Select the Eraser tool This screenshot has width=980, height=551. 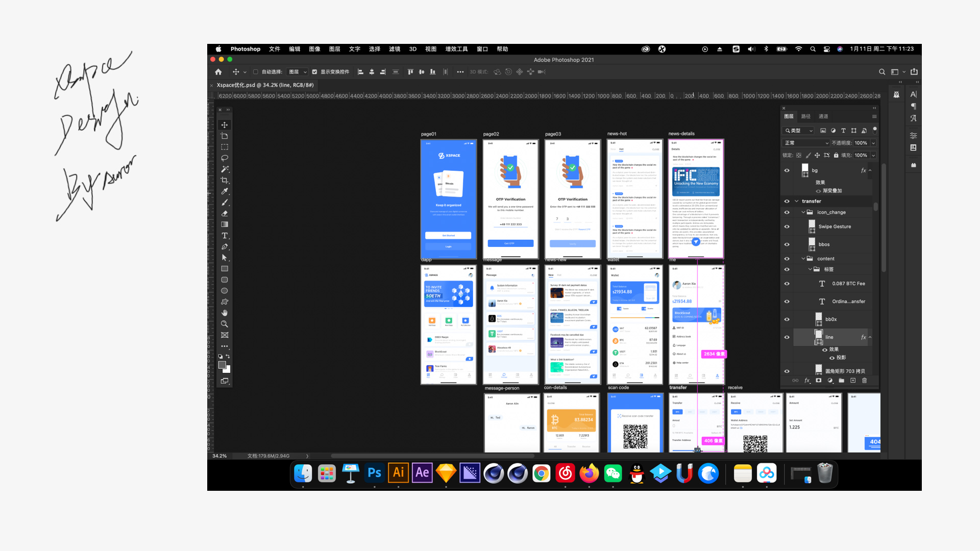(x=224, y=213)
